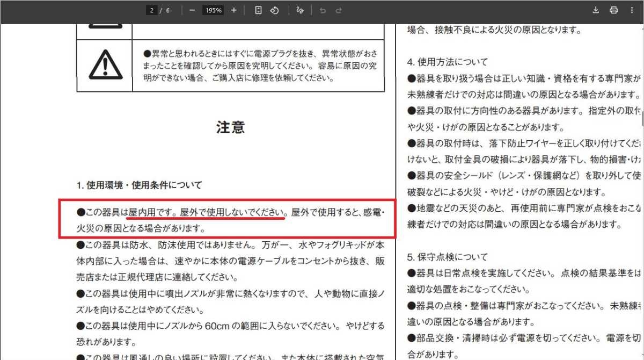Enable the draw annotation tool
This screenshot has width=644, height=360.
(300, 10)
